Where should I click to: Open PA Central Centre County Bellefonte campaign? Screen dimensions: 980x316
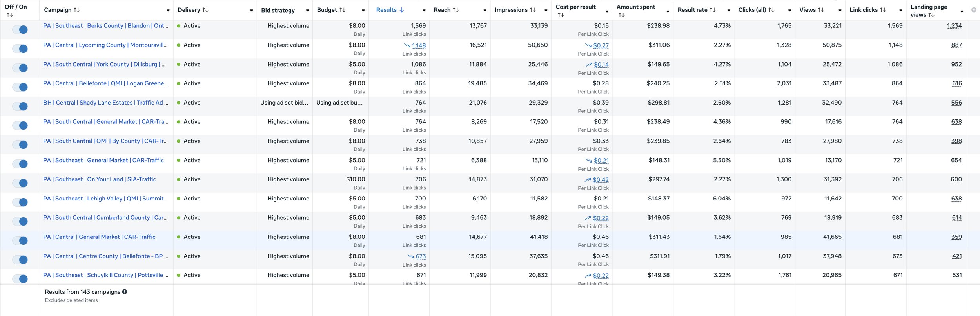pyautogui.click(x=105, y=256)
